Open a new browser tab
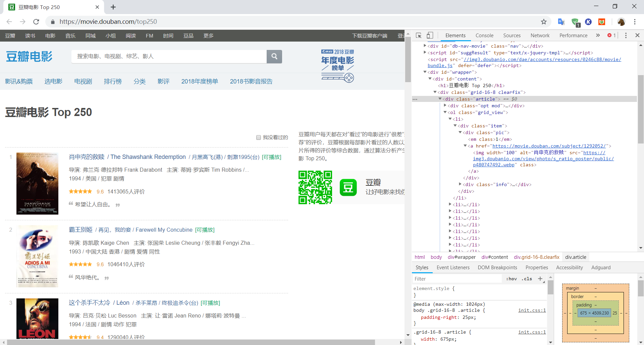This screenshot has width=644, height=345. [113, 7]
